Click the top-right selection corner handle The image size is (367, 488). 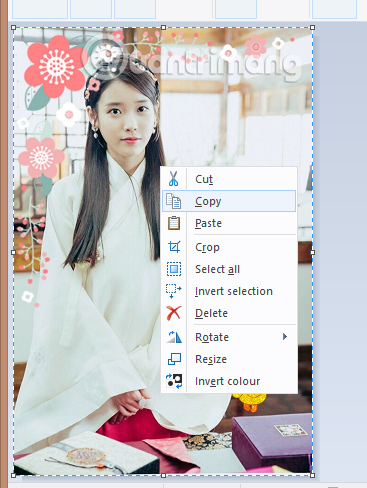coord(312,27)
